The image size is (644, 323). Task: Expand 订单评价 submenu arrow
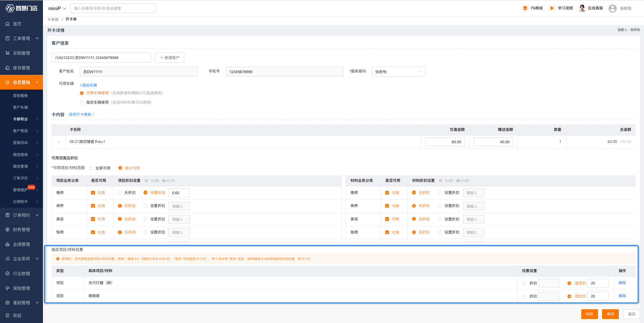[37, 178]
